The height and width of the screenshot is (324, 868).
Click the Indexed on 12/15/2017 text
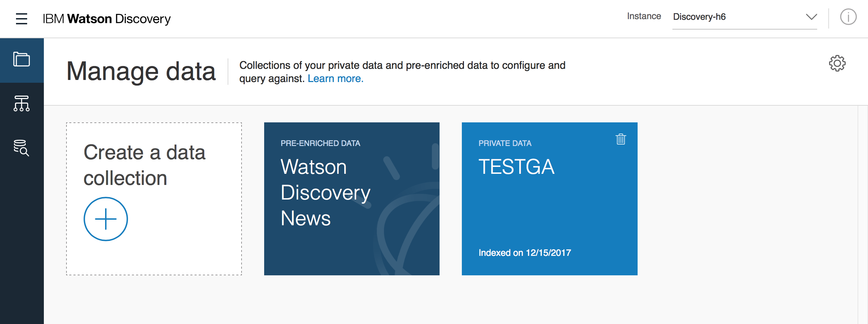[524, 253]
